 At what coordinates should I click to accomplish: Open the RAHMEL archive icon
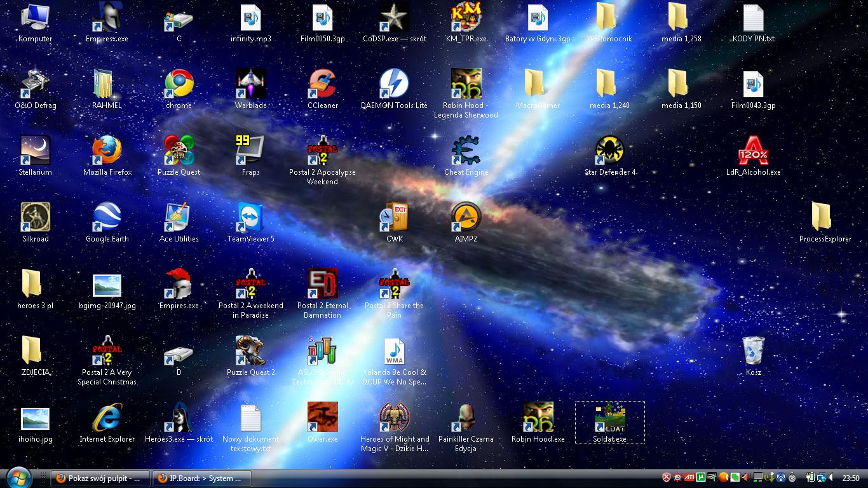click(x=107, y=90)
